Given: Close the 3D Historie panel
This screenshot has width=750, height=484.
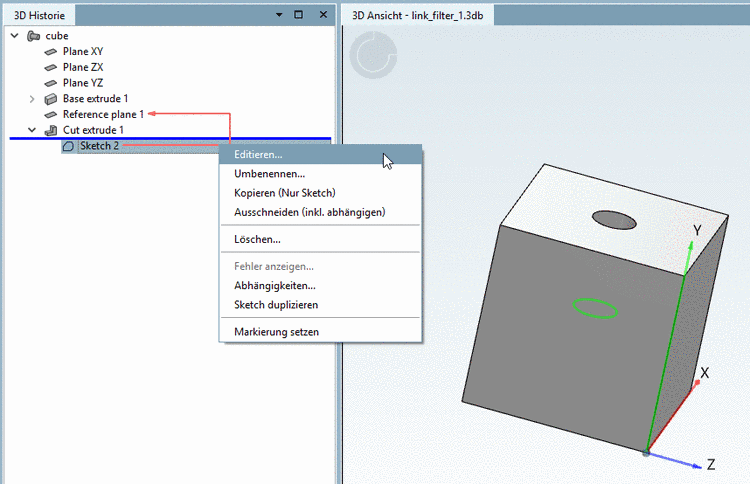Looking at the screenshot, I should 323,15.
